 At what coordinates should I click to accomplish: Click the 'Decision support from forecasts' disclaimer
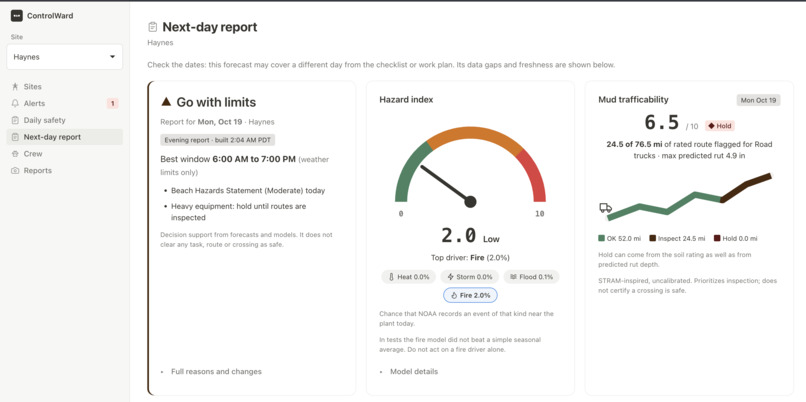[x=246, y=240]
